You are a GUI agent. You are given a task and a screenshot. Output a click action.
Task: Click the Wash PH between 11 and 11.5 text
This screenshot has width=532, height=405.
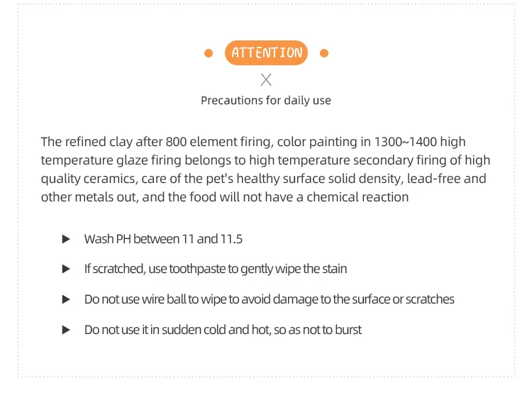click(x=163, y=239)
